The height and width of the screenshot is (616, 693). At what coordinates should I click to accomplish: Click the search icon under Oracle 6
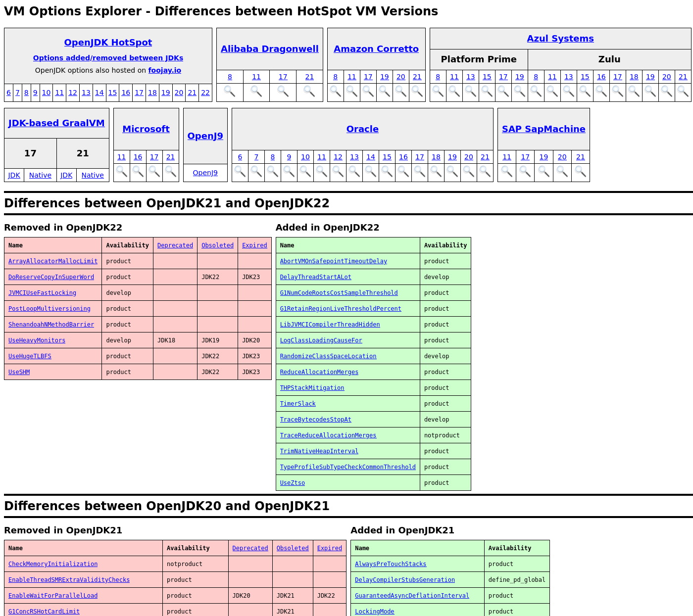coord(240,172)
